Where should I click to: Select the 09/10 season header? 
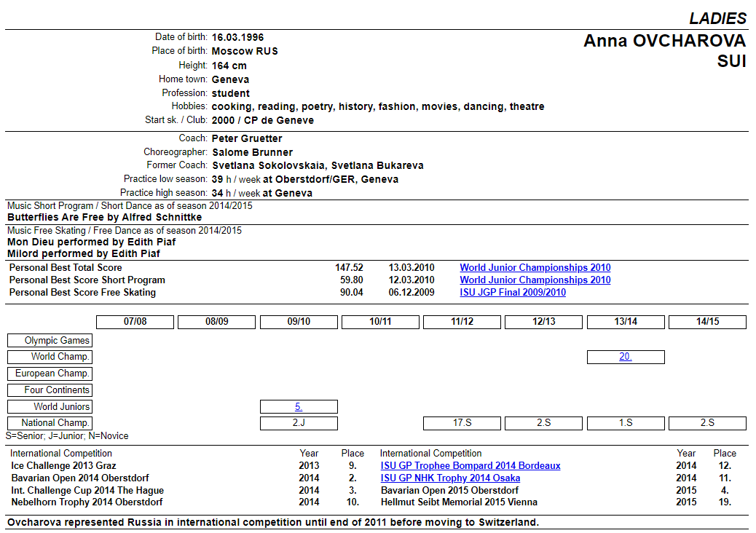299,322
